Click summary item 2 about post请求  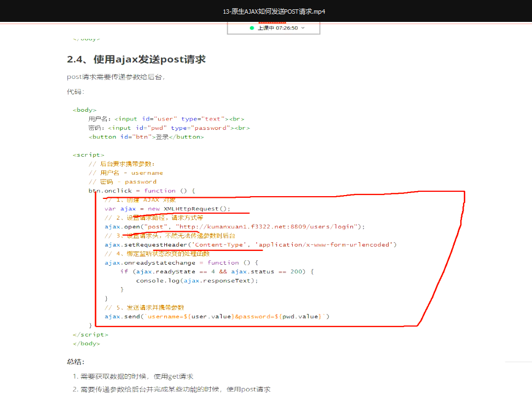pyautogui.click(x=172, y=390)
